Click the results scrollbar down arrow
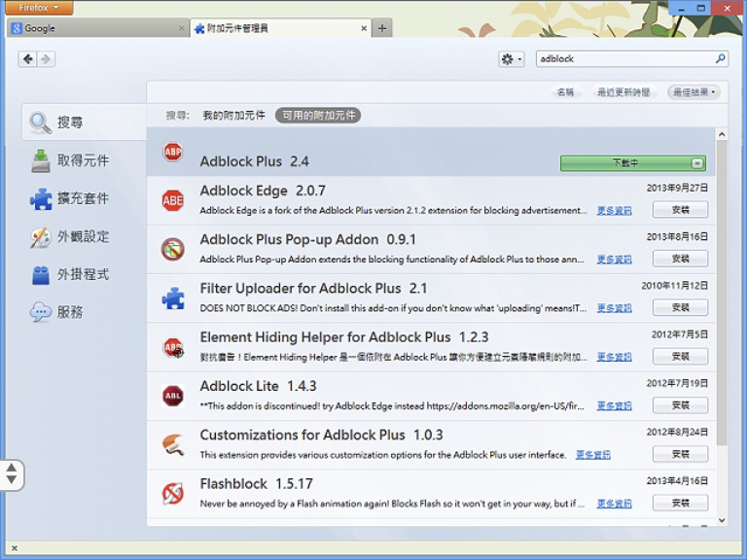The image size is (749, 560). pos(722,520)
